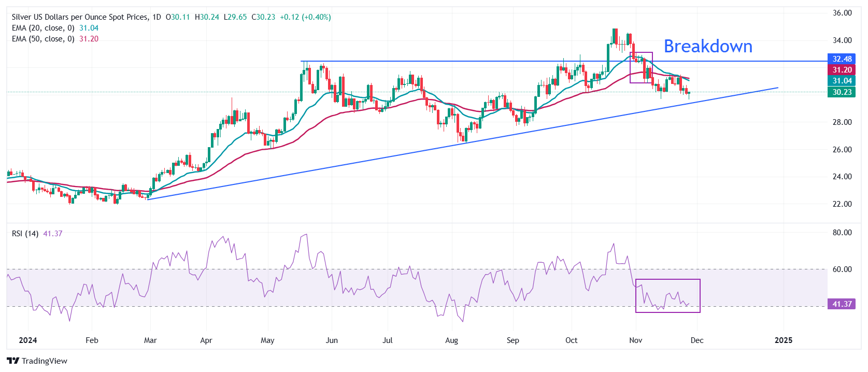This screenshot has height=372, width=868.
Task: Click the Nov label on the time axis
Action: [x=635, y=340]
